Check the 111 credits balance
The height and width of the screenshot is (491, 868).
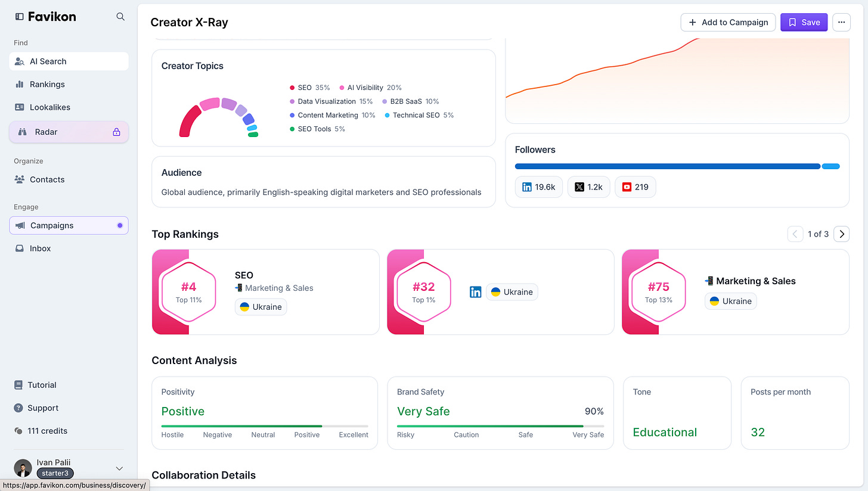click(x=41, y=431)
